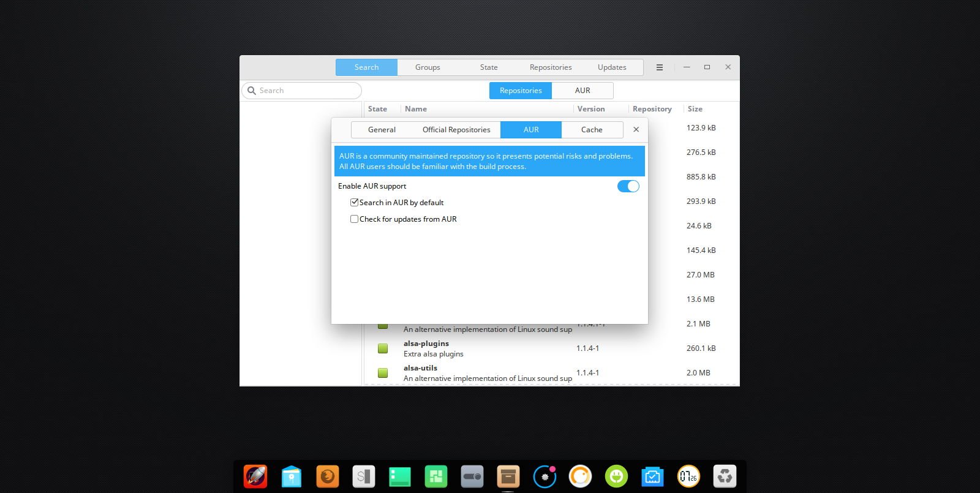Open the blue file manager dock icon
The height and width of the screenshot is (493, 980).
coord(292,476)
